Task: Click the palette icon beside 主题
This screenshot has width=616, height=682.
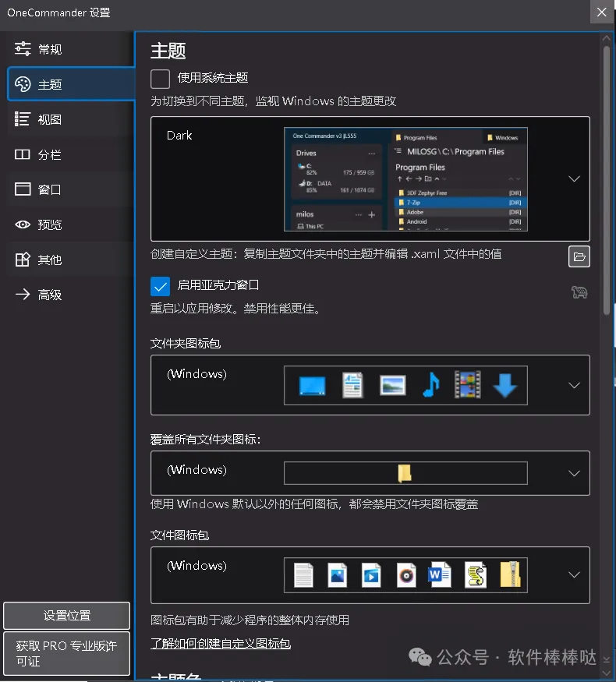Action: pyautogui.click(x=23, y=84)
